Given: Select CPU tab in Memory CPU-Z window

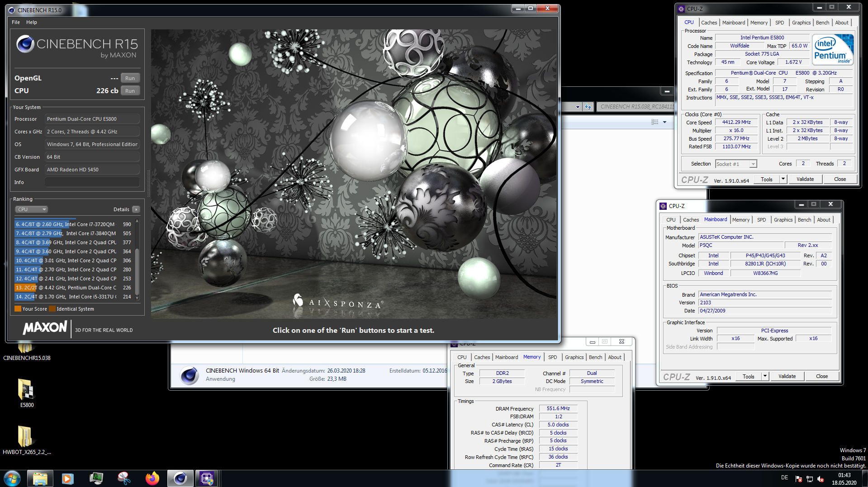Looking at the screenshot, I should pos(461,357).
